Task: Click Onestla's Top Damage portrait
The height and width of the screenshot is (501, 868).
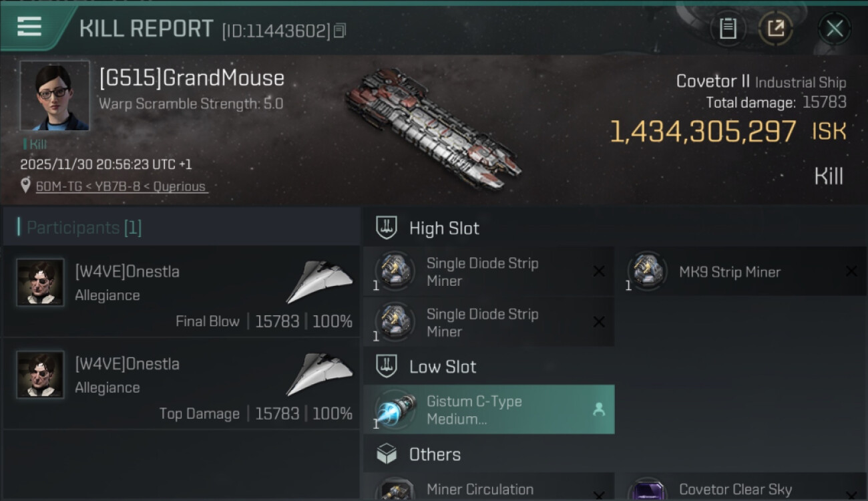Action: tap(40, 375)
